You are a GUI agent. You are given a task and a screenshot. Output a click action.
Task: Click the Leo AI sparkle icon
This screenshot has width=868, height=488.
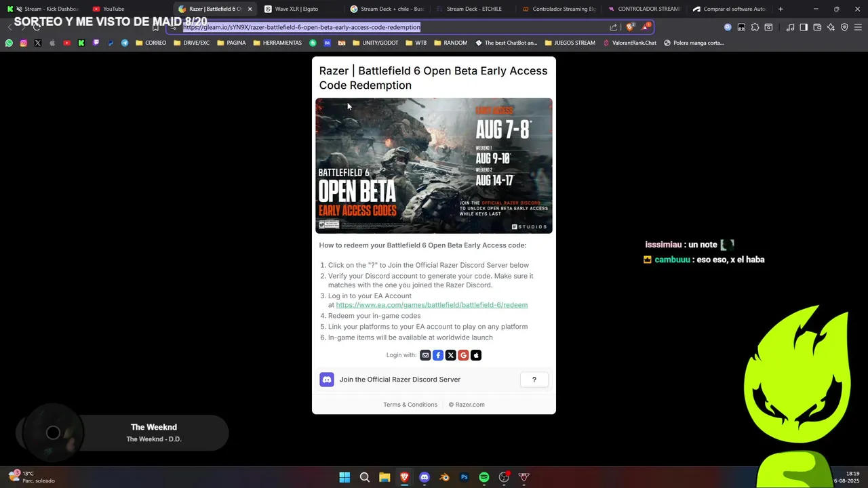pos(831,27)
